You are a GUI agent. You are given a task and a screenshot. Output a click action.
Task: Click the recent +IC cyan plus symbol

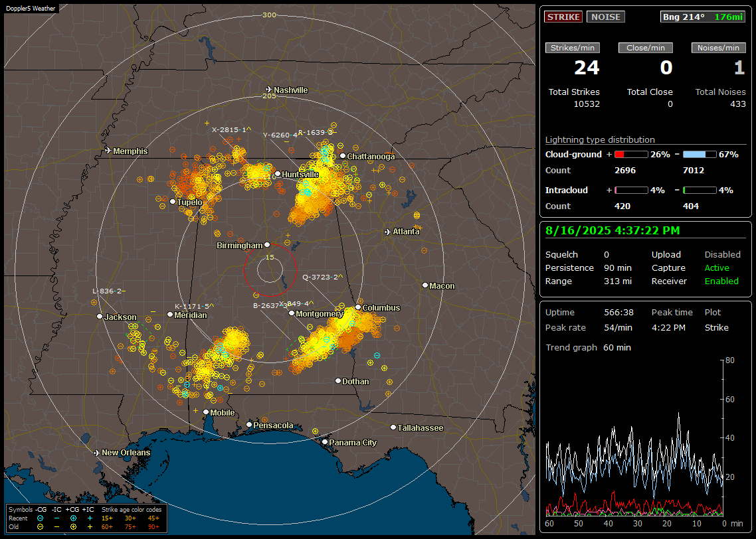[90, 518]
